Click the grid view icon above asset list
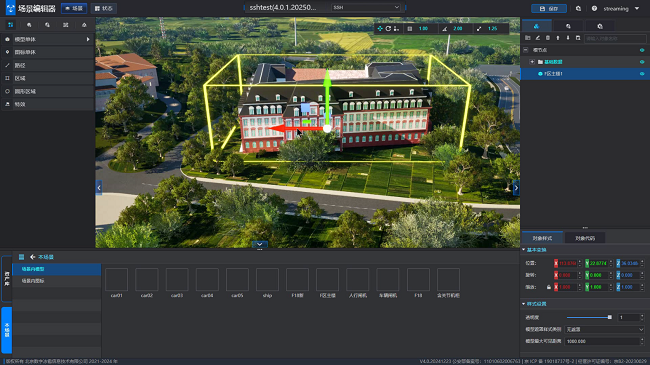The height and width of the screenshot is (365, 650). click(22, 257)
